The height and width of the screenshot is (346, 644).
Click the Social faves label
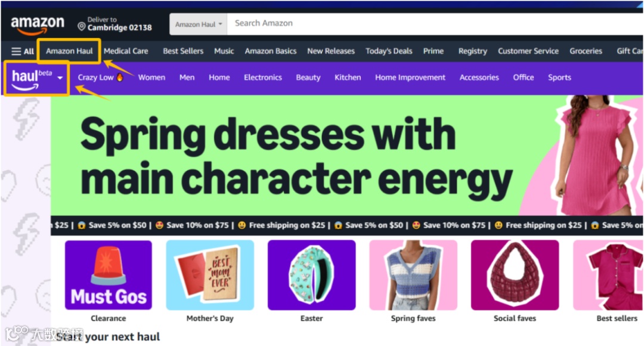pos(515,318)
